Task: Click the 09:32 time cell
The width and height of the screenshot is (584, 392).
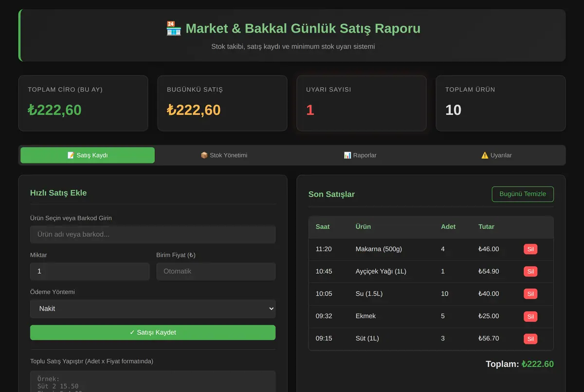Action: pyautogui.click(x=324, y=316)
